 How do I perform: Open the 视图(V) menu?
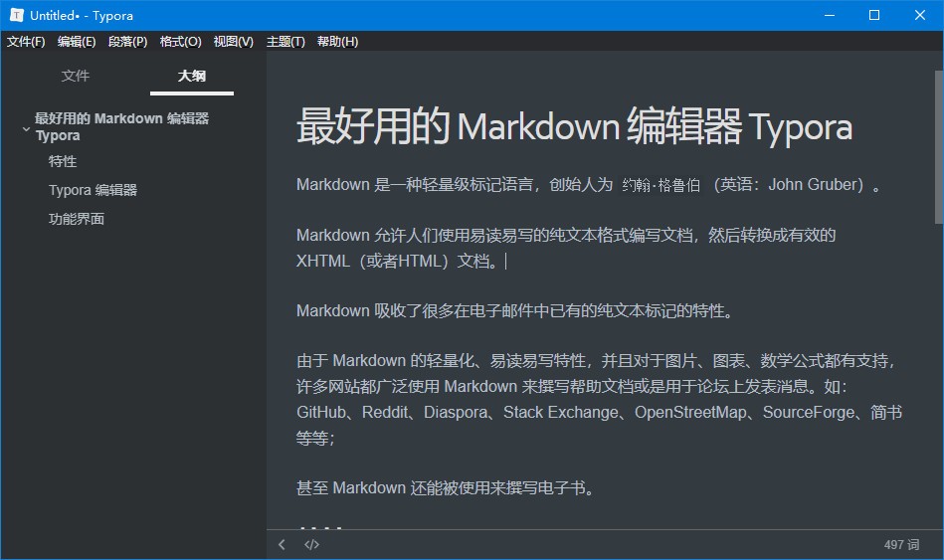(x=234, y=42)
